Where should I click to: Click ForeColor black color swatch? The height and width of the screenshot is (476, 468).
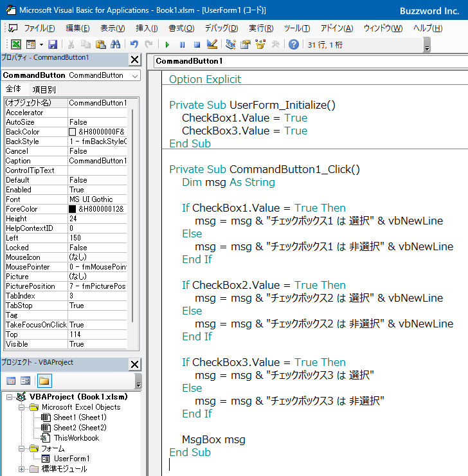[x=72, y=209]
